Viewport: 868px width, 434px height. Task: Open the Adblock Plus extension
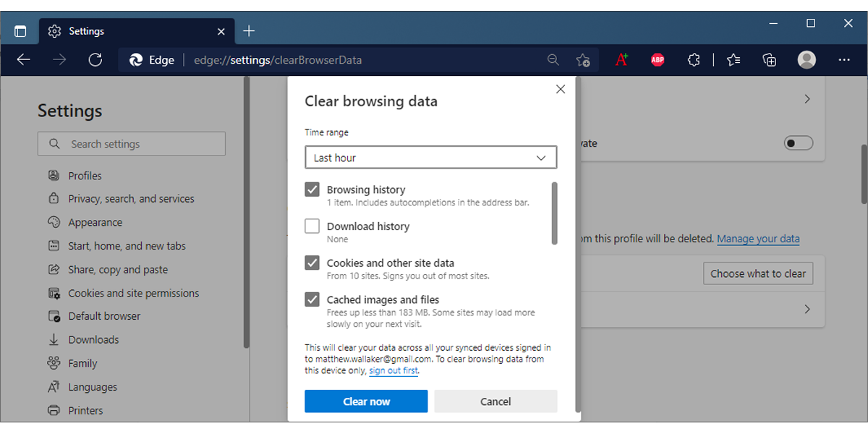(657, 60)
